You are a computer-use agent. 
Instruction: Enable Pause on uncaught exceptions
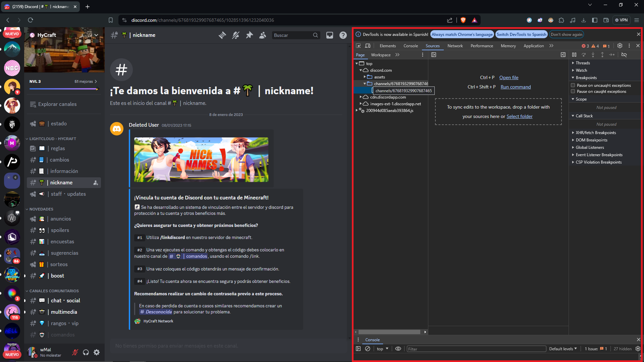(573, 85)
